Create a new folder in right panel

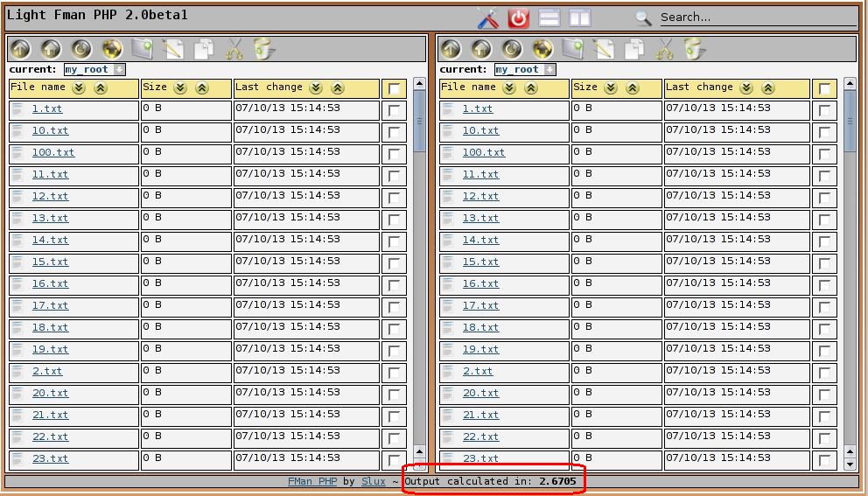[x=573, y=49]
